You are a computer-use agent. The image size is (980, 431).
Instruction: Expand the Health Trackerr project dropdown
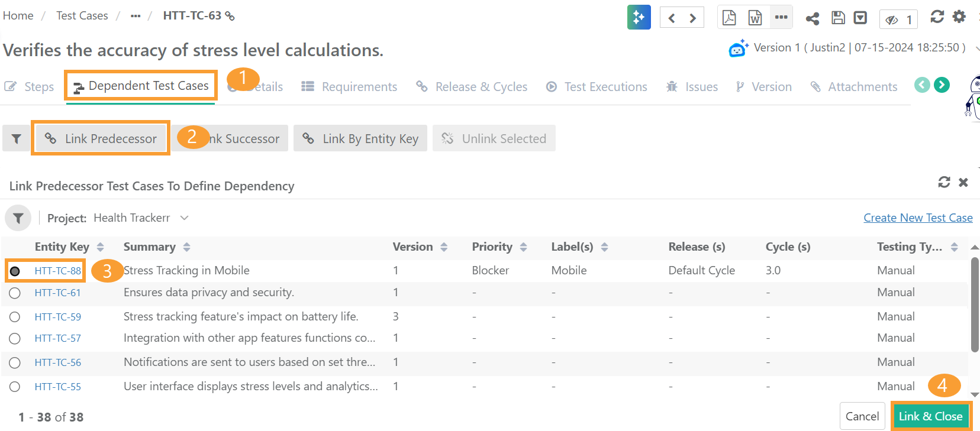[x=184, y=218]
